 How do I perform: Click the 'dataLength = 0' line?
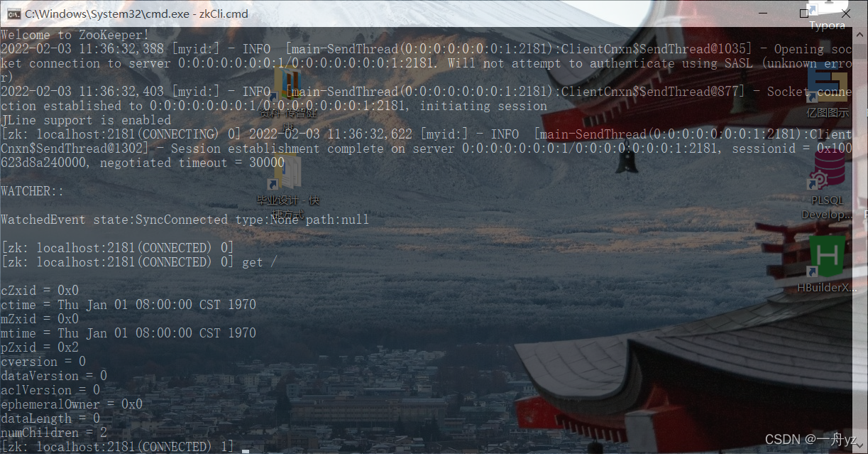click(x=50, y=418)
